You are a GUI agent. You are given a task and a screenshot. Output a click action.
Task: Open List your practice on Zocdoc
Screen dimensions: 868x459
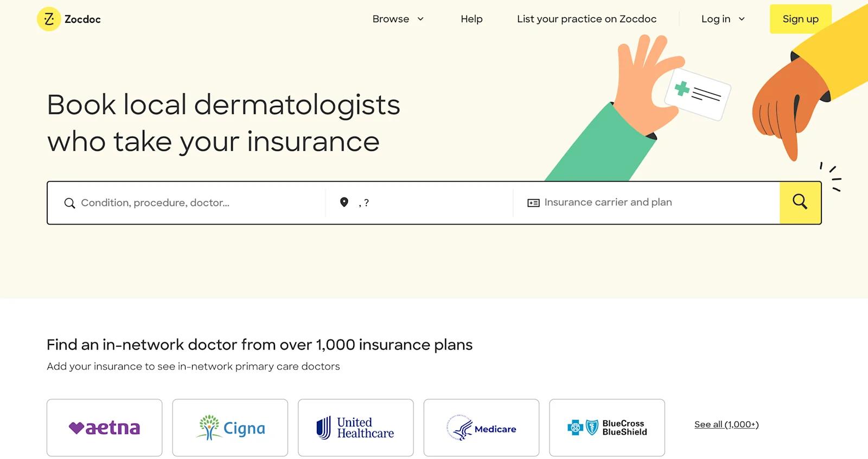pyautogui.click(x=586, y=19)
